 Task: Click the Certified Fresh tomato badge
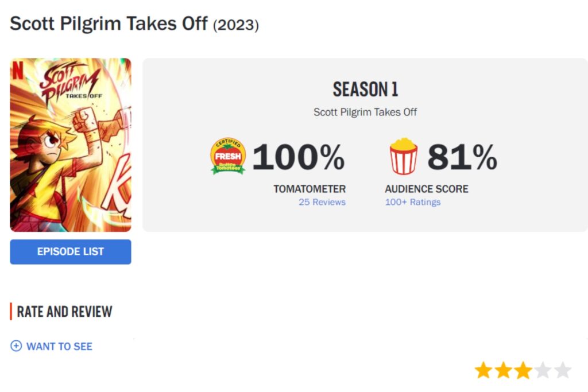coord(228,156)
